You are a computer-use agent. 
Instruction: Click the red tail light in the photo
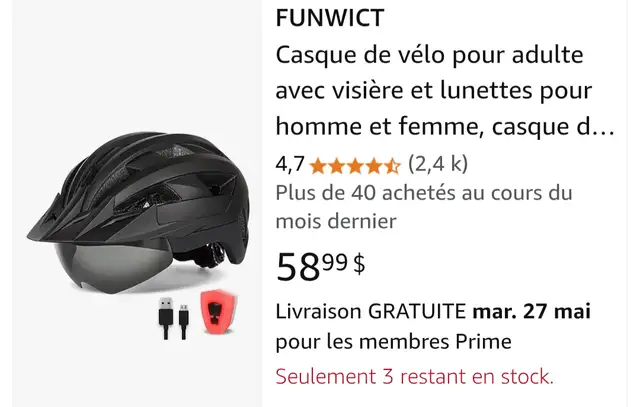(x=218, y=311)
